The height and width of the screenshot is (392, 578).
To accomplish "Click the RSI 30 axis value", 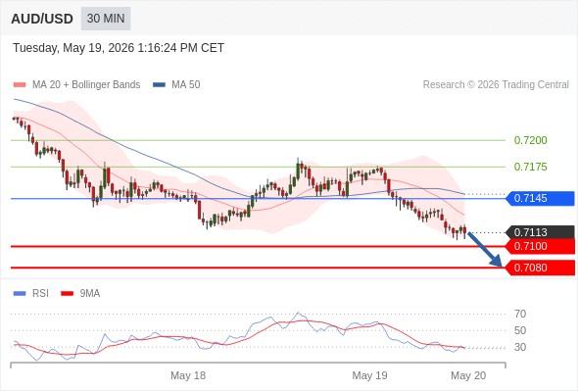I will (520, 347).
